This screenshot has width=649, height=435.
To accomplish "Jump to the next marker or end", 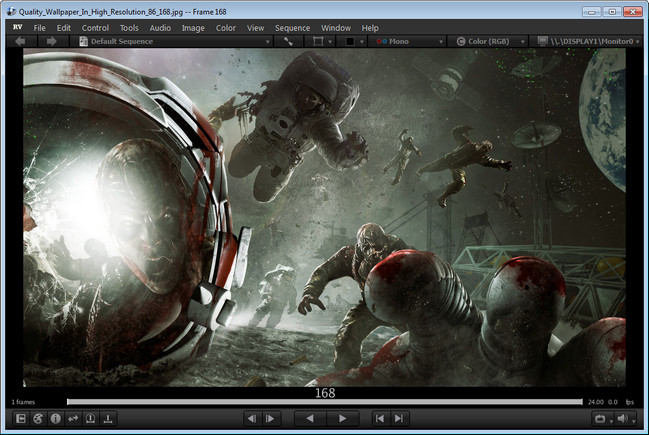I will point(398,418).
